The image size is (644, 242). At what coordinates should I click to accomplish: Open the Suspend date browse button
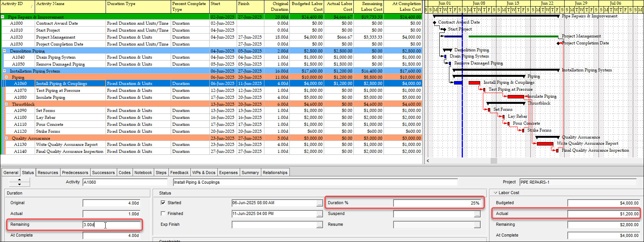pyautogui.click(x=478, y=214)
